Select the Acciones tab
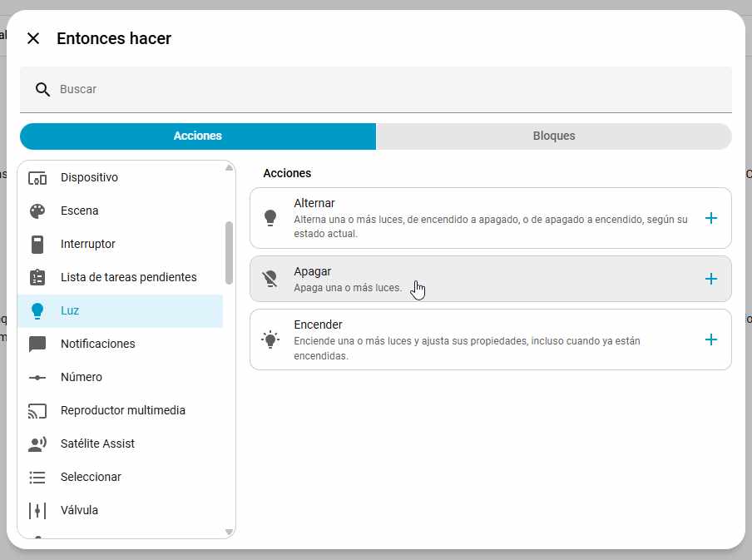 pos(198,136)
